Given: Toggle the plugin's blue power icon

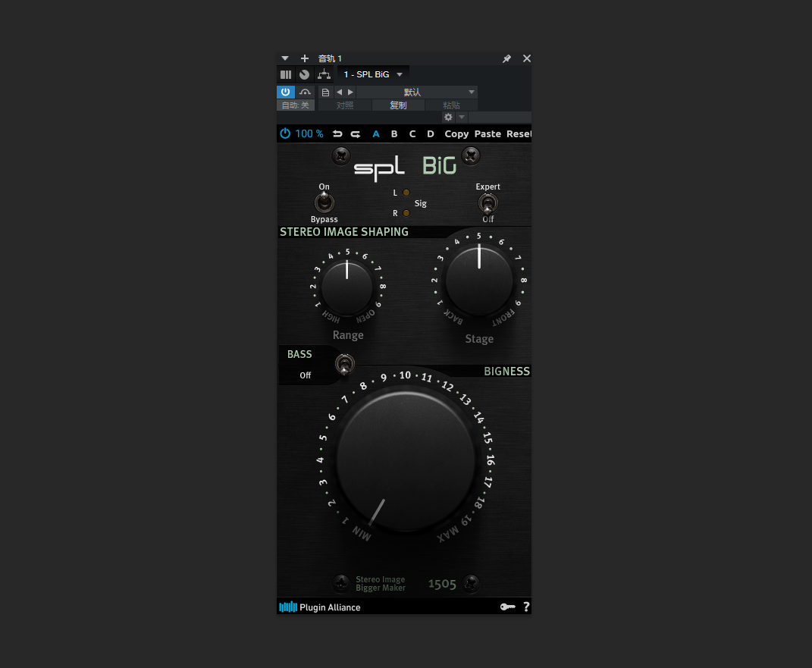Looking at the screenshot, I should pos(285,133).
